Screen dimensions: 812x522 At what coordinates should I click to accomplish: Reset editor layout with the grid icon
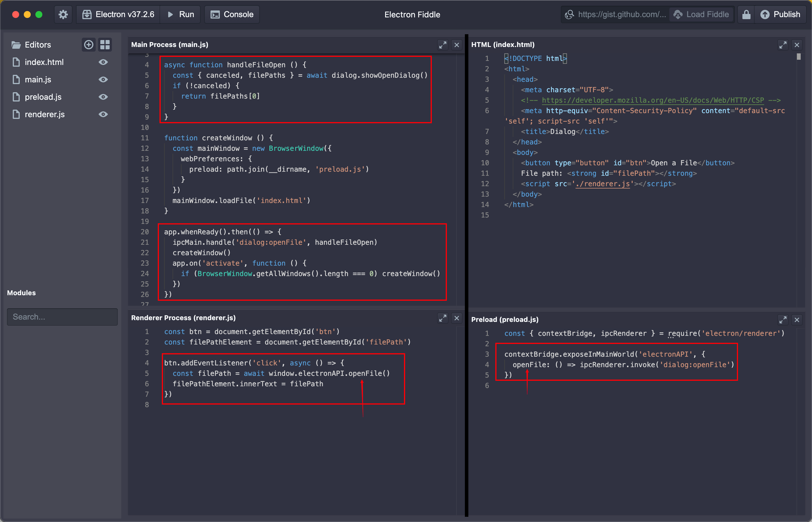105,45
